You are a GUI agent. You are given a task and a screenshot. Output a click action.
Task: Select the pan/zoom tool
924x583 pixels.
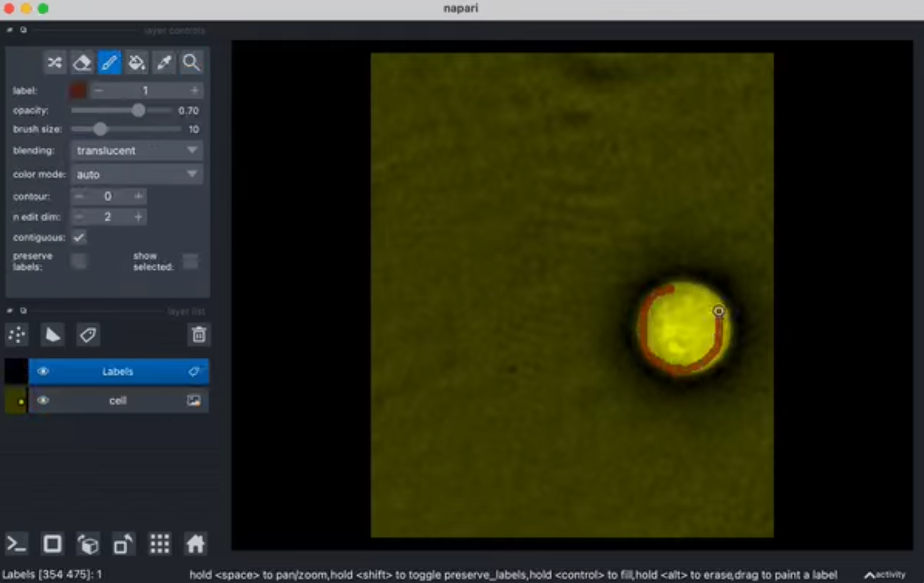point(191,62)
